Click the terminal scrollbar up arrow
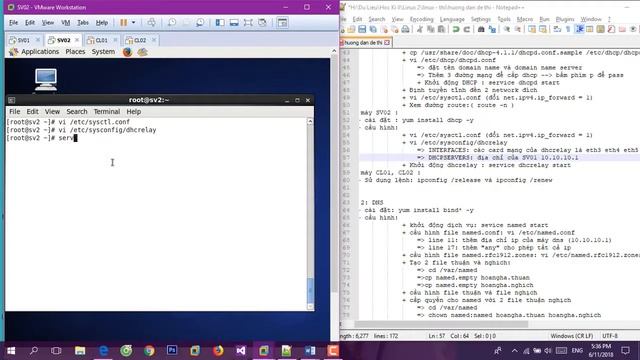640x360 pixels. click(x=310, y=122)
